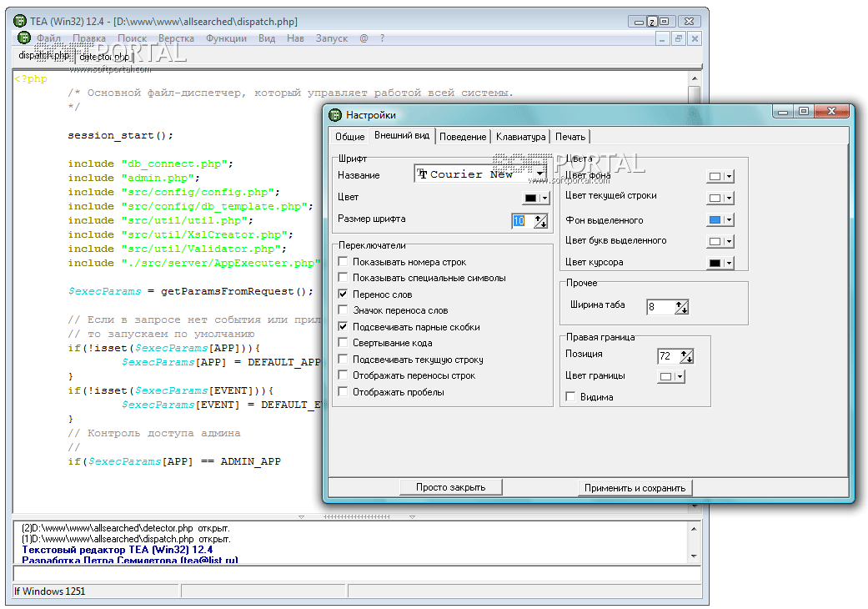Enable Показывать номера строк checkbox
Image resolution: width=868 pixels, height=609 pixels.
(x=344, y=262)
